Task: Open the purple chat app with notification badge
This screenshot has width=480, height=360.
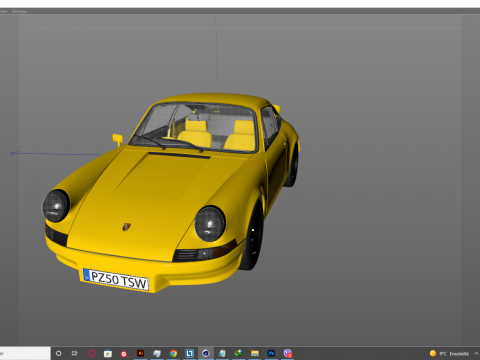Action: (x=288, y=353)
